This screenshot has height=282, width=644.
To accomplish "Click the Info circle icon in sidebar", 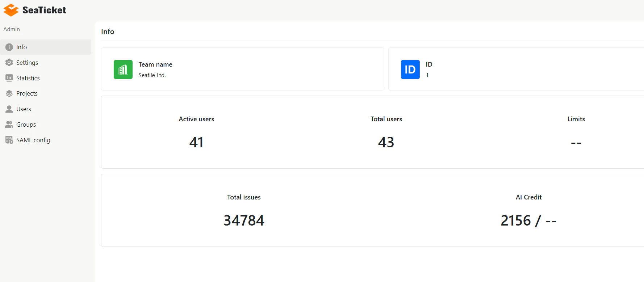I will tap(9, 47).
